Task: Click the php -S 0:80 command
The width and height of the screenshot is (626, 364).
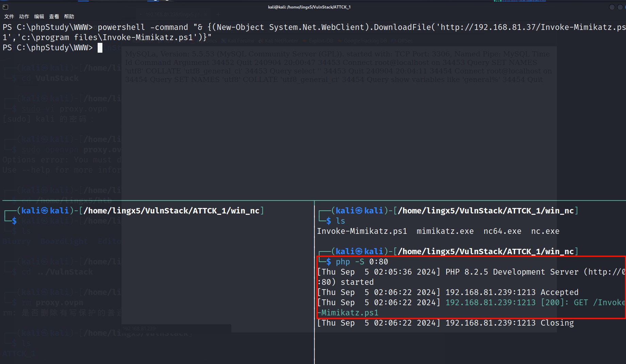Action: (x=362, y=262)
